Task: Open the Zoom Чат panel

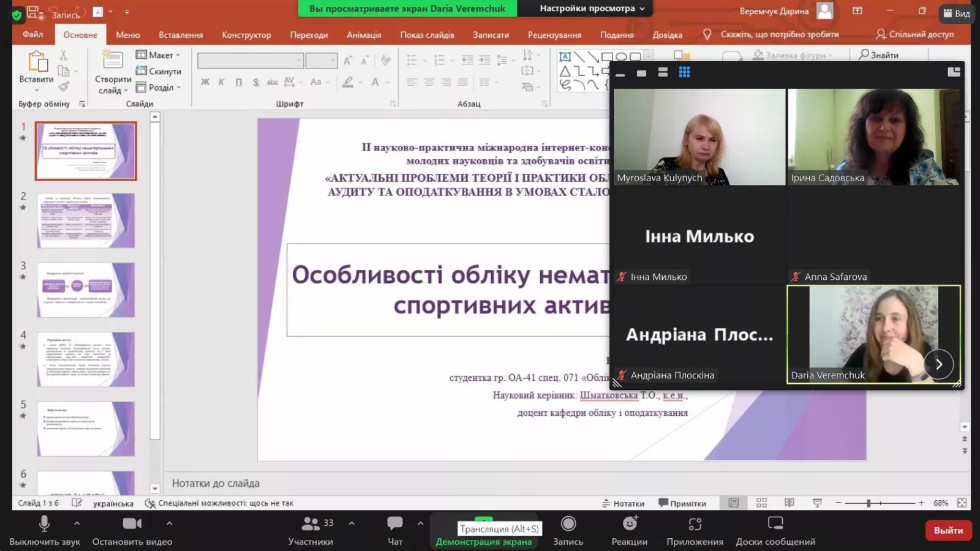Action: pyautogui.click(x=394, y=530)
